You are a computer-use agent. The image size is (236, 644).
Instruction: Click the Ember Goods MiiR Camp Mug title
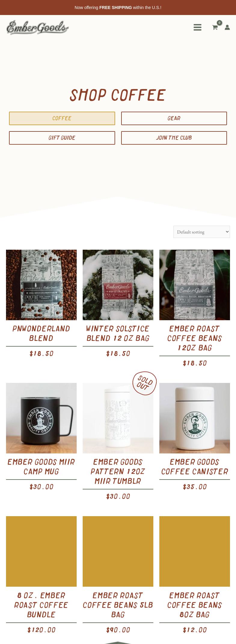tap(41, 467)
